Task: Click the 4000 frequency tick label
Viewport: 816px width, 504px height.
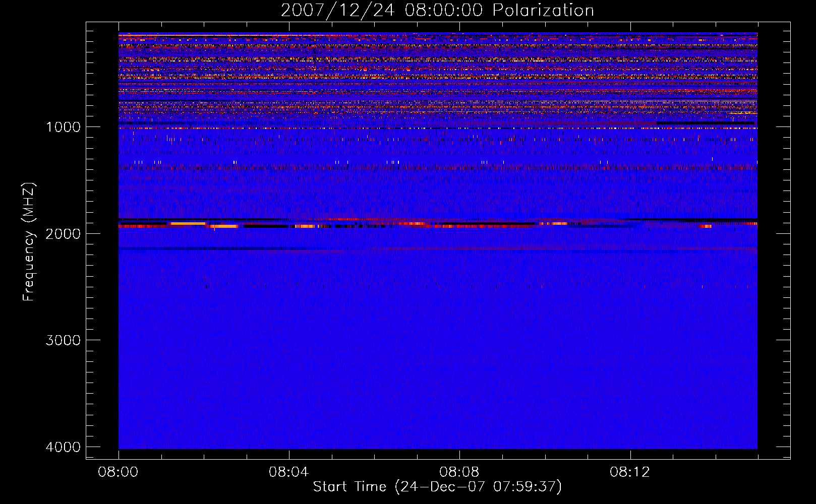Action: (64, 447)
